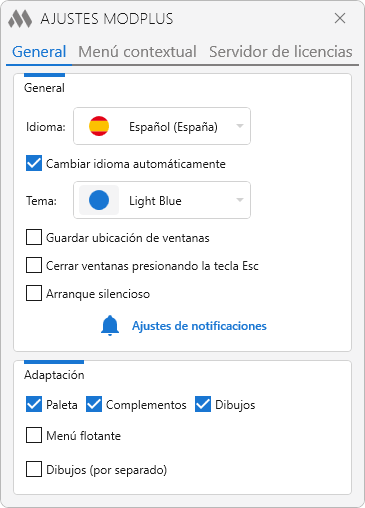The image size is (365, 508).
Task: Switch to the Menú contextual tab
Action: click(137, 52)
